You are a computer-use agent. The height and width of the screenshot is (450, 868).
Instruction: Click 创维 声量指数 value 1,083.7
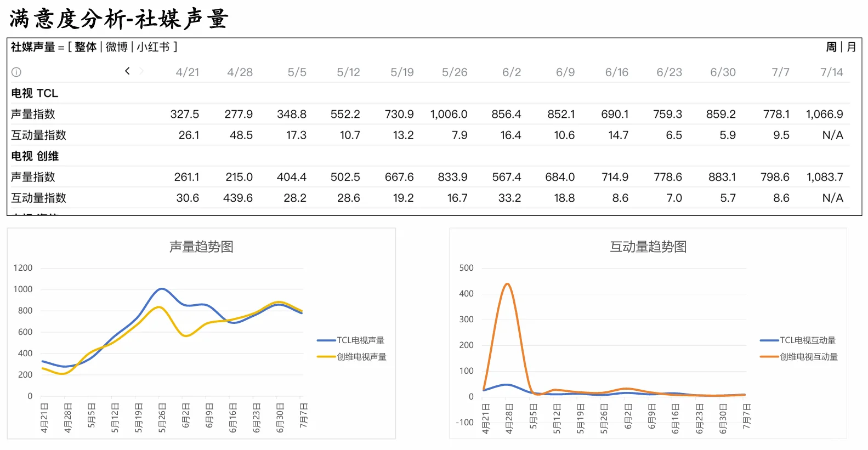point(825,177)
